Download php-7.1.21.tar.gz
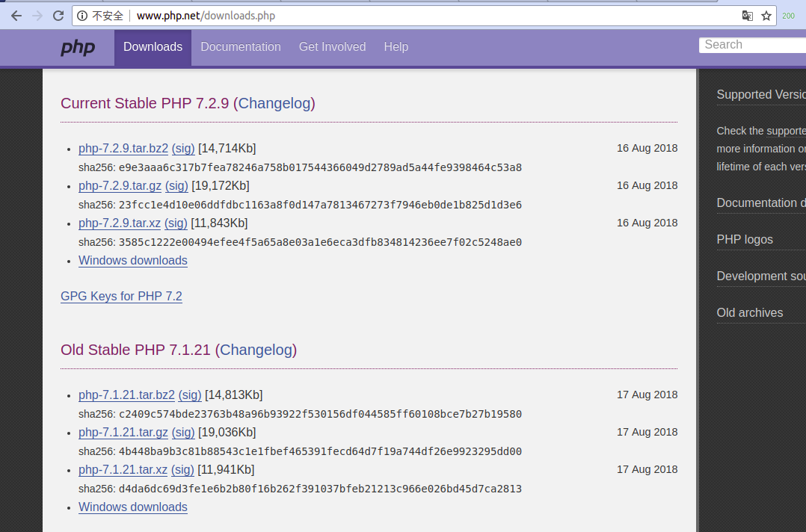Screen dimensions: 806x532 point(123,433)
